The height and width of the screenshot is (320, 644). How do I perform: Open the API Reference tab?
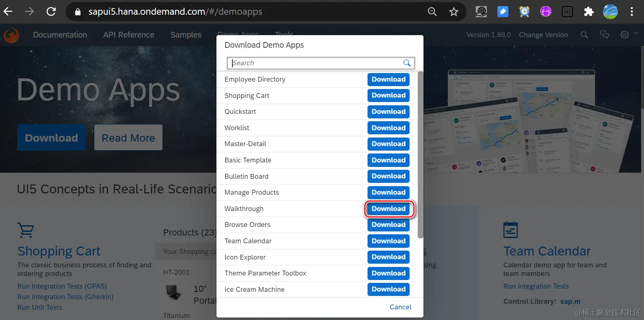click(x=129, y=35)
